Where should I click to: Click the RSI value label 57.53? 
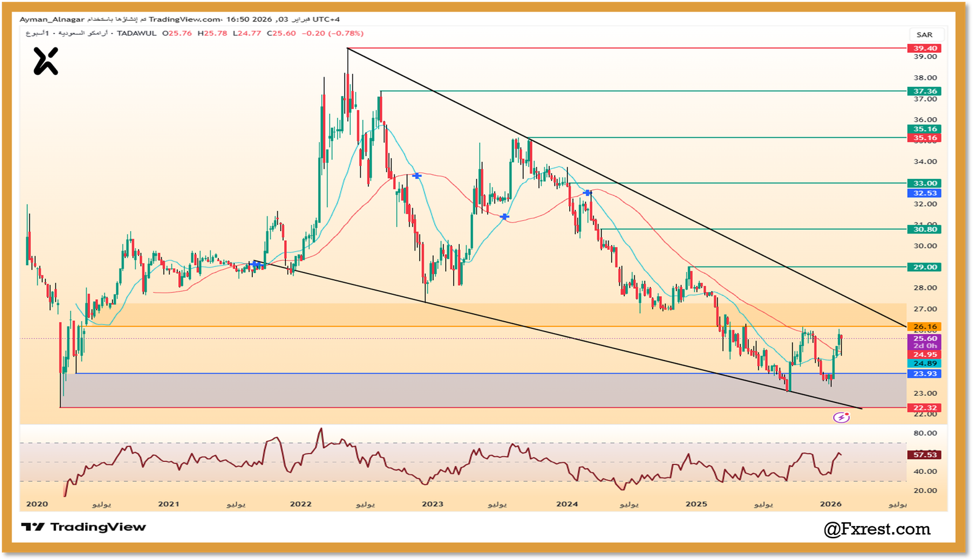tap(924, 455)
